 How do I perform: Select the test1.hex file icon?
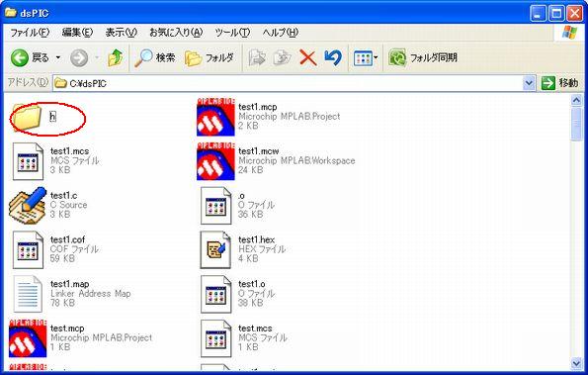[x=215, y=250]
